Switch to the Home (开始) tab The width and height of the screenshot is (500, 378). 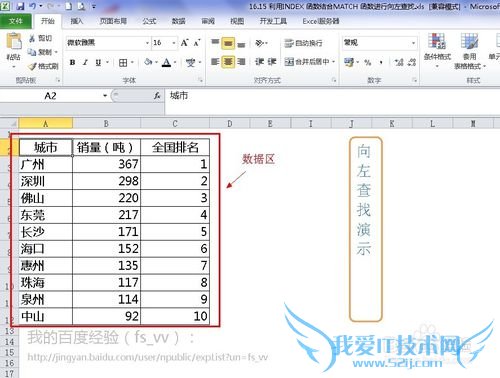(x=48, y=21)
